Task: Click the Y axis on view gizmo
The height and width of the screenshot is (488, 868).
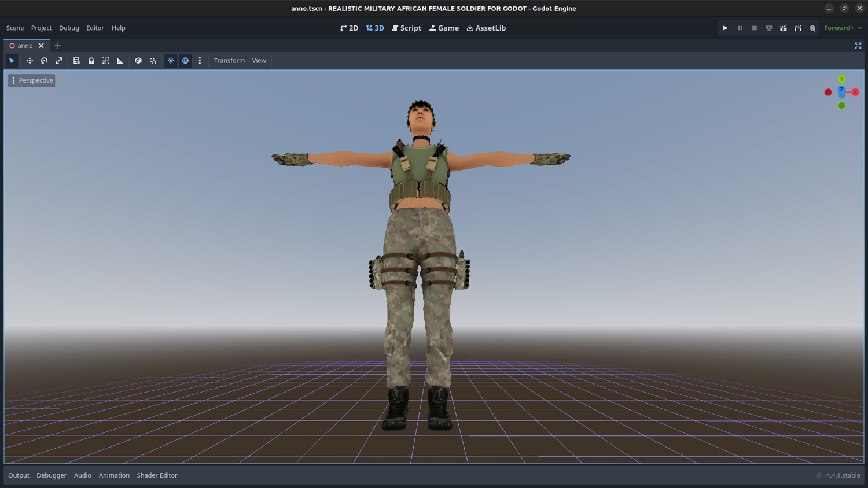Action: click(x=842, y=79)
